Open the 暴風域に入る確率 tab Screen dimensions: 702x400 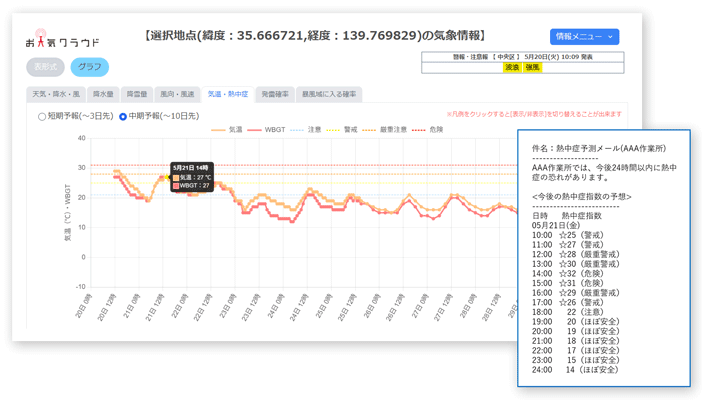tap(329, 94)
